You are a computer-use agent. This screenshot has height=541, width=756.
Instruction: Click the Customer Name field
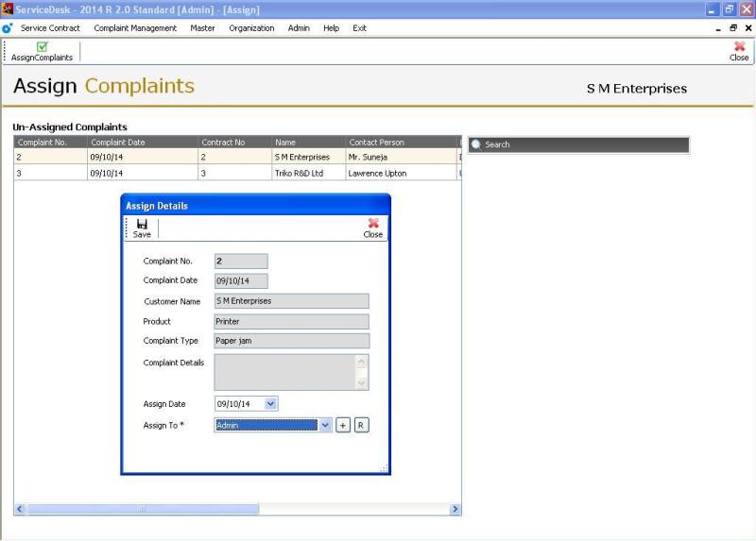pyautogui.click(x=292, y=301)
